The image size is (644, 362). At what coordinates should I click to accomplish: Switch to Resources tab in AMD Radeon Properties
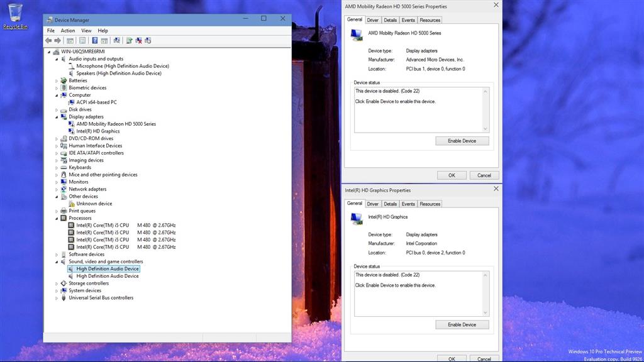click(x=430, y=20)
